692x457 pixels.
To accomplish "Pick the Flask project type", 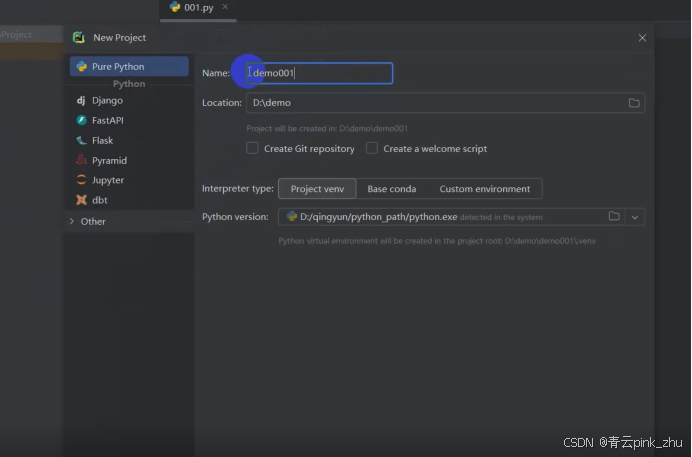I will [102, 140].
